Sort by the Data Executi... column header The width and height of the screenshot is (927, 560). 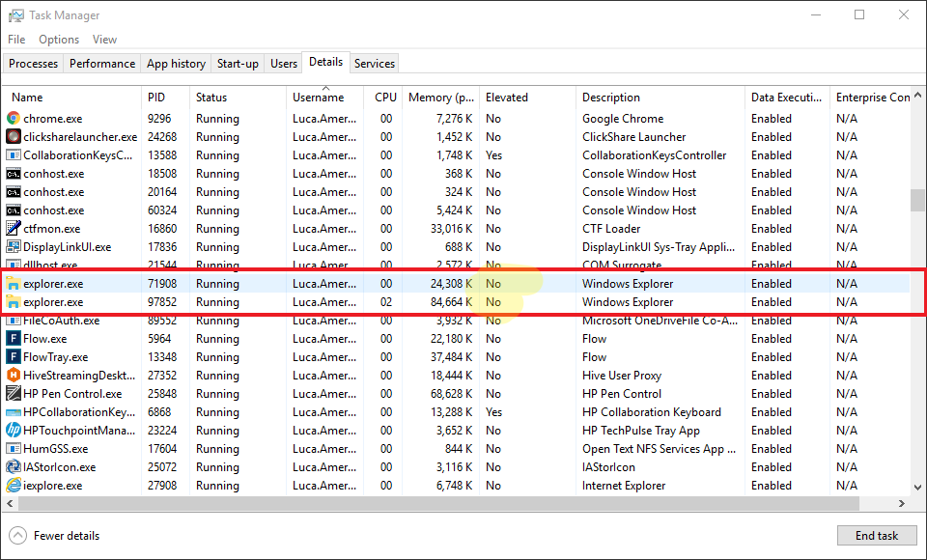tap(788, 98)
